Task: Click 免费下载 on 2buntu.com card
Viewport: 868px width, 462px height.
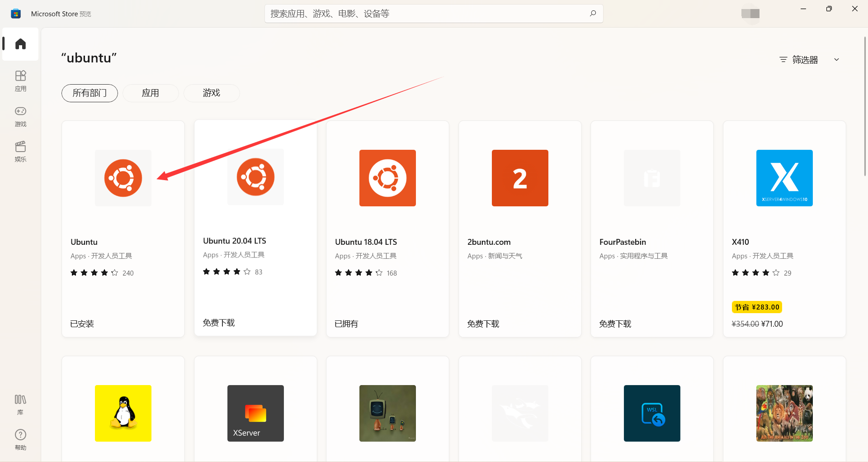Action: pyautogui.click(x=483, y=324)
